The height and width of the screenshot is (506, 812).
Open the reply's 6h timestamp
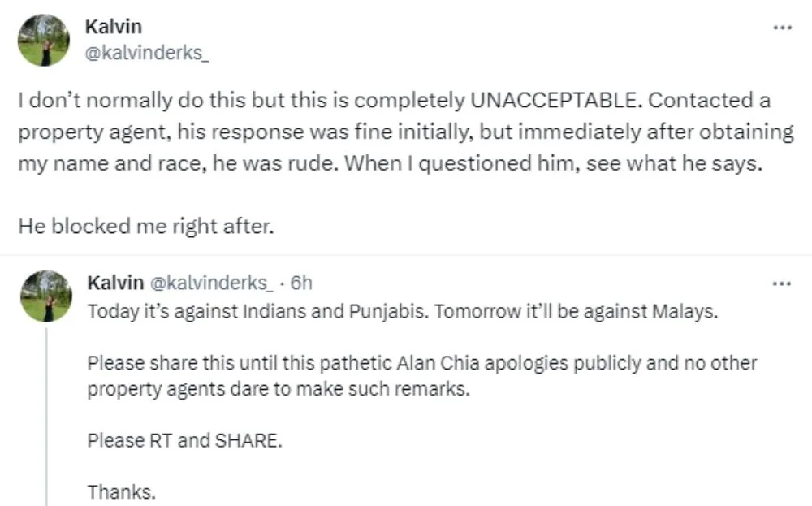(301, 283)
